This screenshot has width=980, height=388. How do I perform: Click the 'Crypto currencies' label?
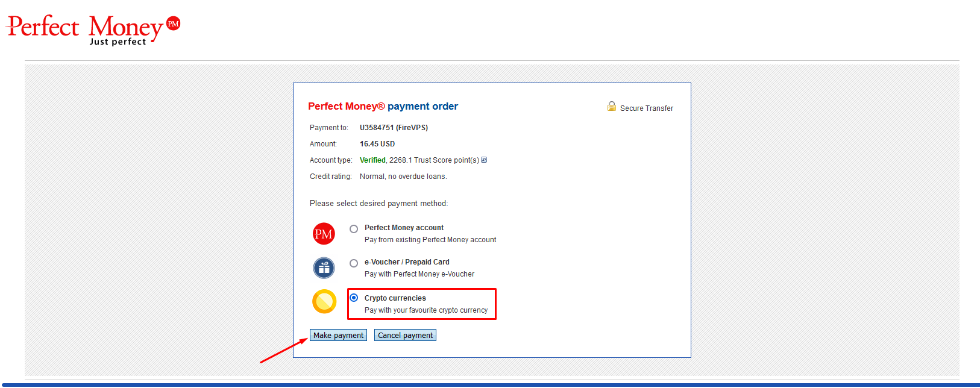pos(395,298)
